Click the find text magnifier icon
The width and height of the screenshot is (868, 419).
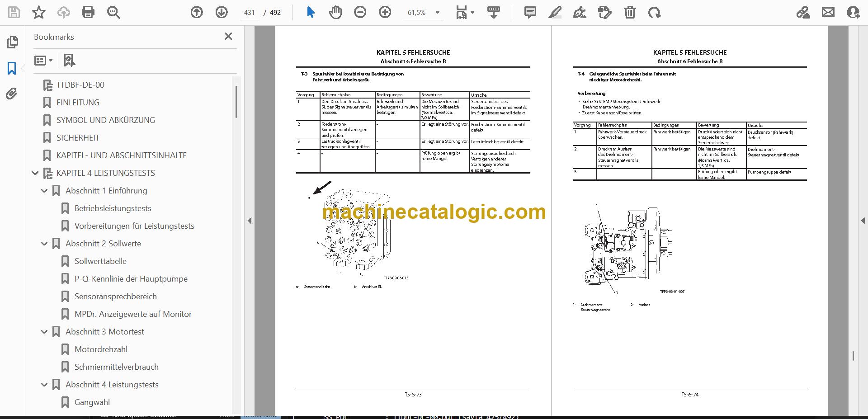(x=113, y=12)
